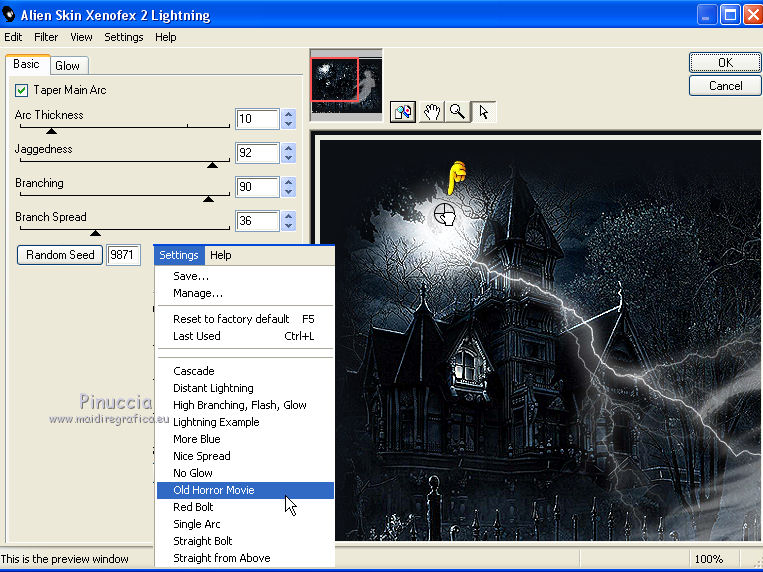
Task: Toggle Taper Main Arc checkbox
Action: point(21,90)
